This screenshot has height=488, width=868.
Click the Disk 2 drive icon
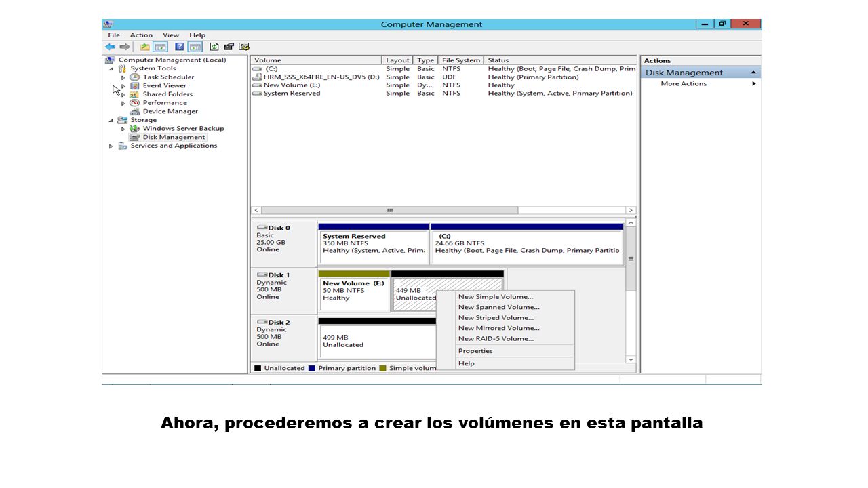coord(262,323)
